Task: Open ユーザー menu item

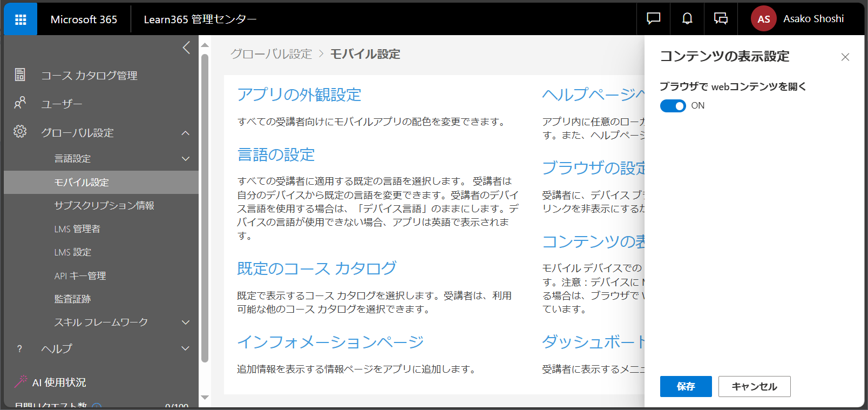Action: 62,104
